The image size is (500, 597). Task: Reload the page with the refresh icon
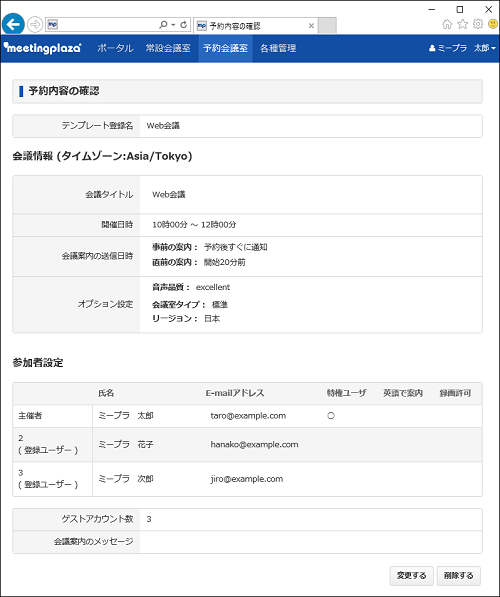(x=184, y=25)
